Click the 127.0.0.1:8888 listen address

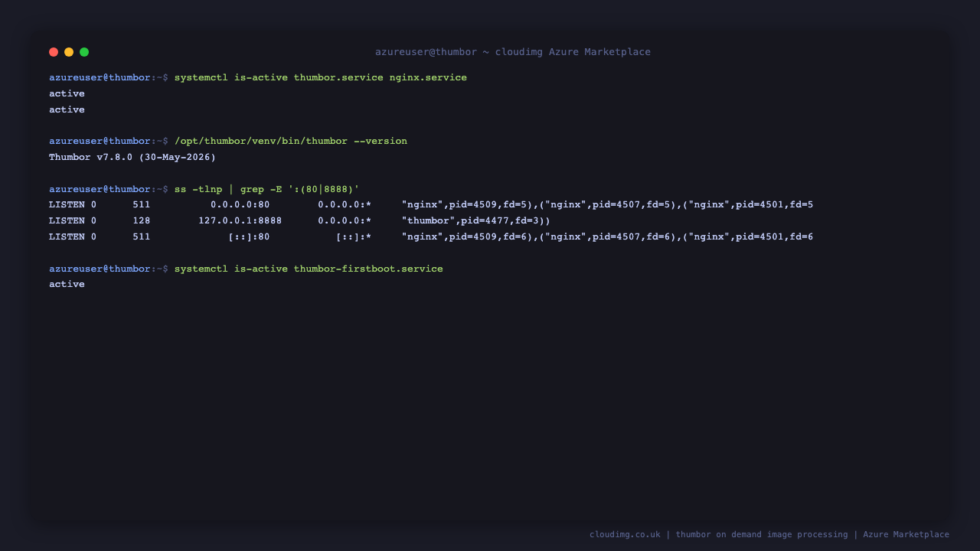point(240,221)
